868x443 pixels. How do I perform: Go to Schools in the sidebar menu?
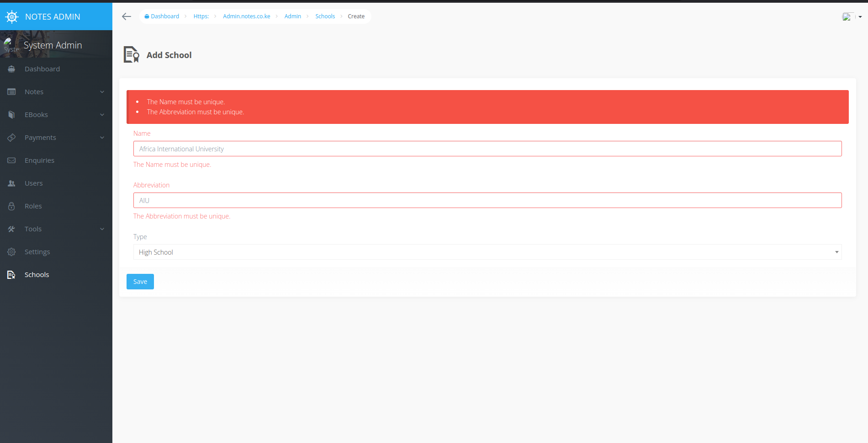(x=37, y=274)
